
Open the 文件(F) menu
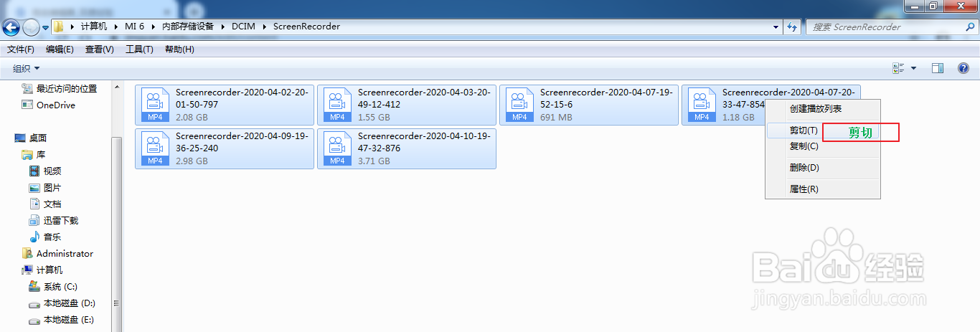(x=21, y=49)
